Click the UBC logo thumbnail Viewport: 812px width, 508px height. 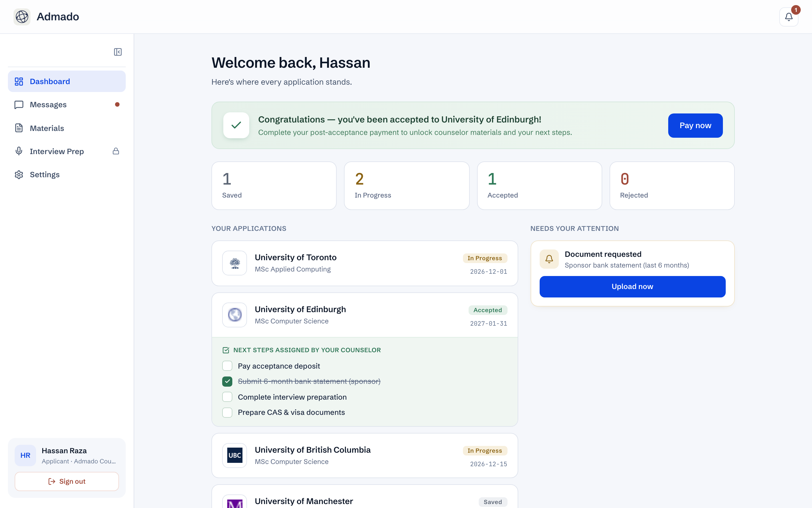pos(235,455)
